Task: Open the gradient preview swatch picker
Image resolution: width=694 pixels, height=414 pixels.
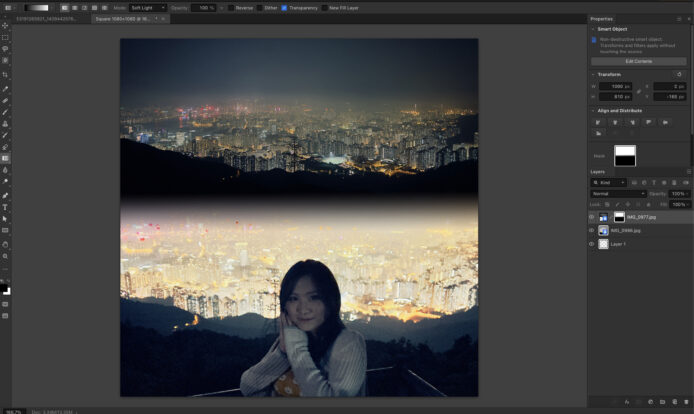Action: (36, 8)
